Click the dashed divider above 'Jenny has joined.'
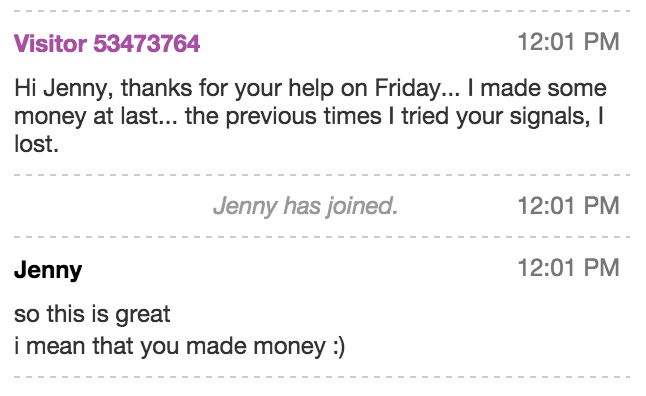The width and height of the screenshot is (646, 396). click(x=322, y=175)
